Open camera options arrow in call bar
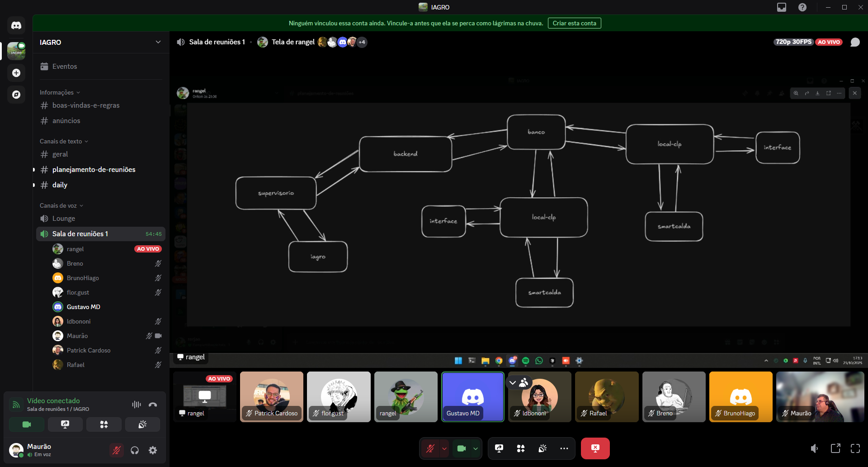 pos(476,448)
